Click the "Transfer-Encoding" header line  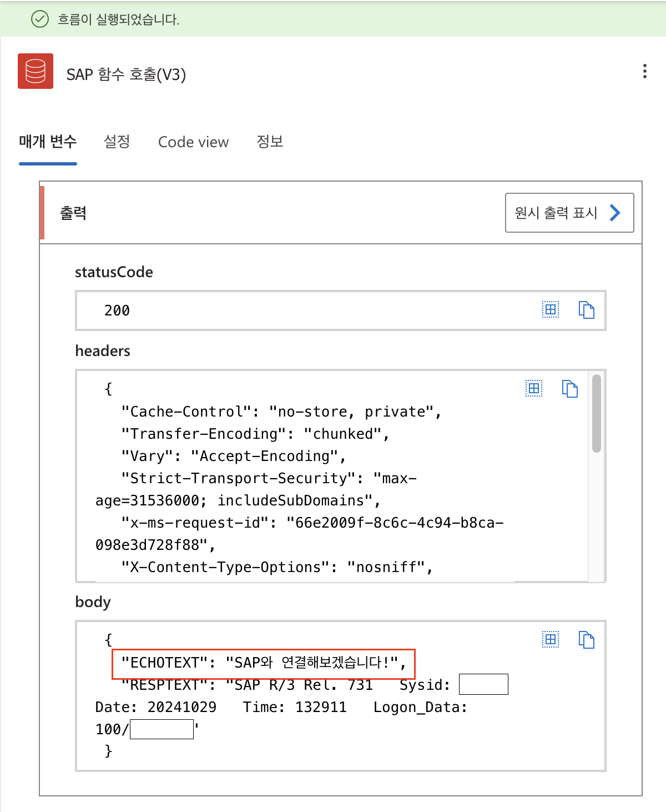pos(255,434)
